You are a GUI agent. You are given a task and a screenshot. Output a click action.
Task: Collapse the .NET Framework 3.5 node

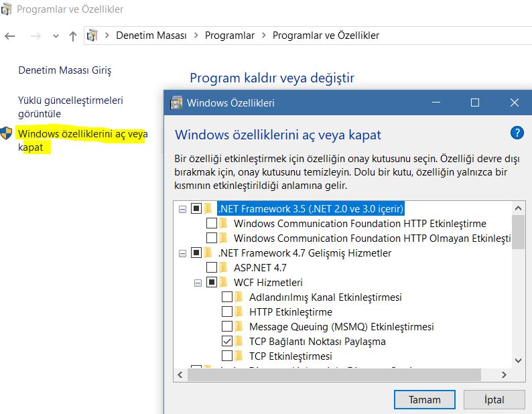[182, 209]
